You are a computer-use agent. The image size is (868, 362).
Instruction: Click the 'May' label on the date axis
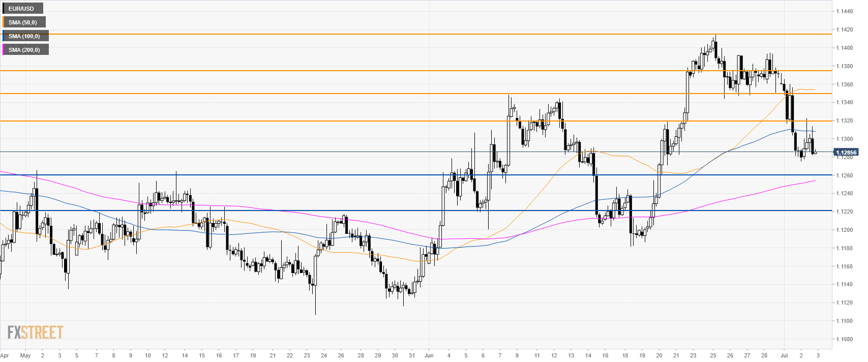point(25,355)
